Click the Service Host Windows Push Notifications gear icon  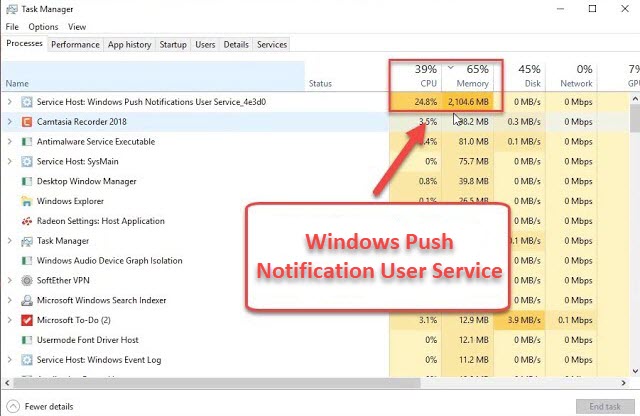(x=27, y=102)
